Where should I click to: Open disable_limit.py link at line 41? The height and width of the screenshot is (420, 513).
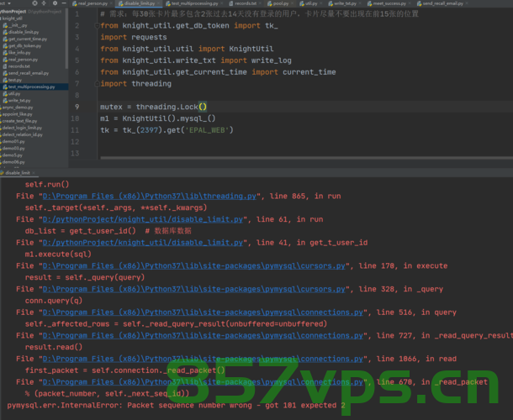143,243
